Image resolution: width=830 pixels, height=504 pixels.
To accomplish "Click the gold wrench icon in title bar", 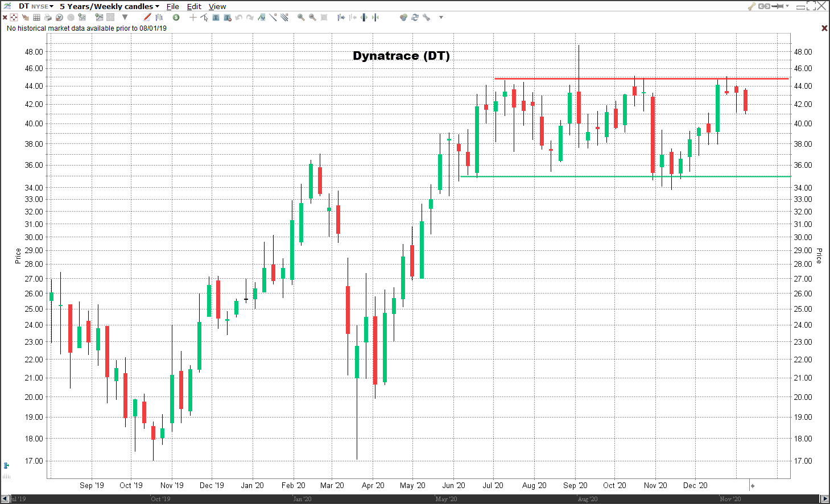I will pyautogui.click(x=751, y=6).
